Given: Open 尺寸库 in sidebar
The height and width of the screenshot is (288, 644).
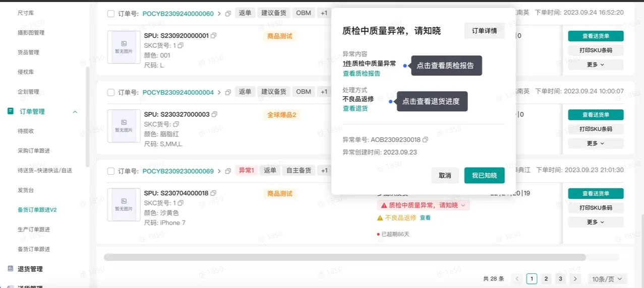Looking at the screenshot, I should coord(26,13).
